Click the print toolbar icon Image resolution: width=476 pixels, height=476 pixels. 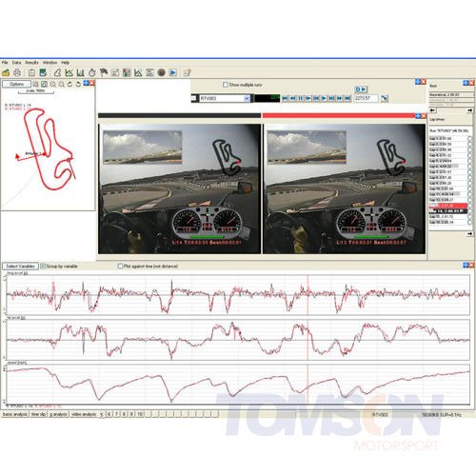click(x=17, y=72)
